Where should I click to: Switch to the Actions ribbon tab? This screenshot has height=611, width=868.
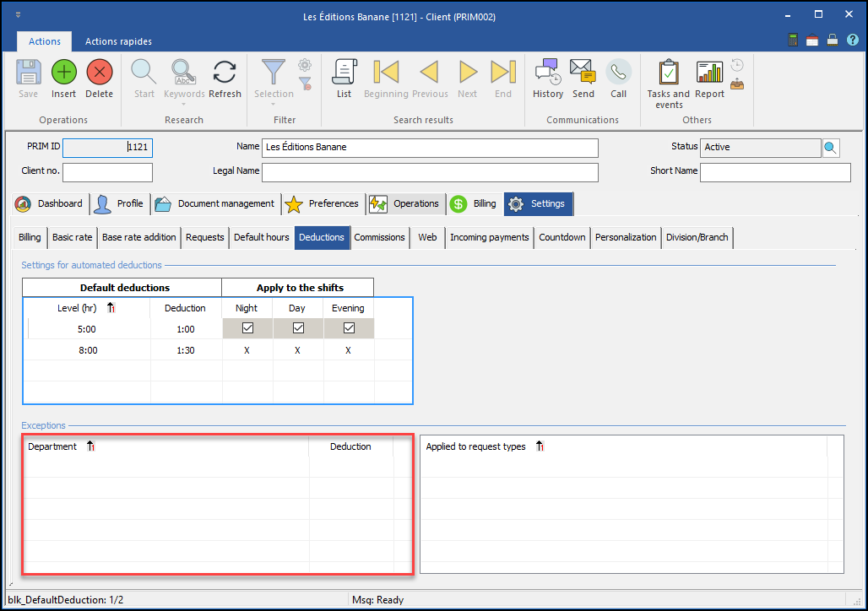[x=44, y=41]
